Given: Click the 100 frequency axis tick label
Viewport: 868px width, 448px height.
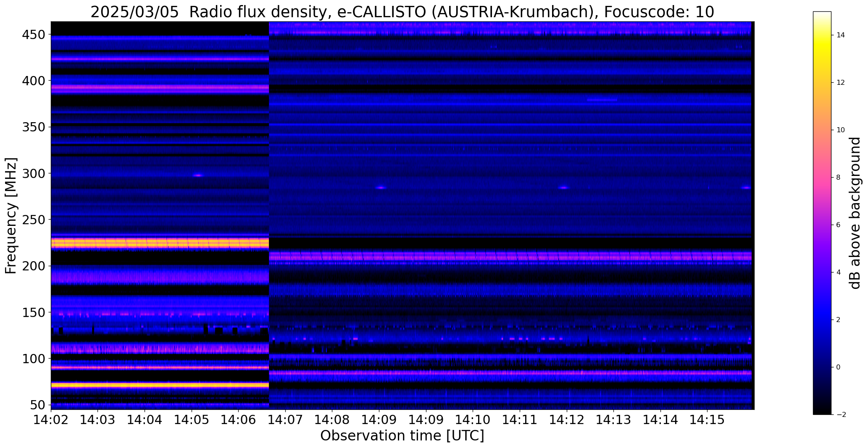Looking at the screenshot, I should click(x=34, y=359).
